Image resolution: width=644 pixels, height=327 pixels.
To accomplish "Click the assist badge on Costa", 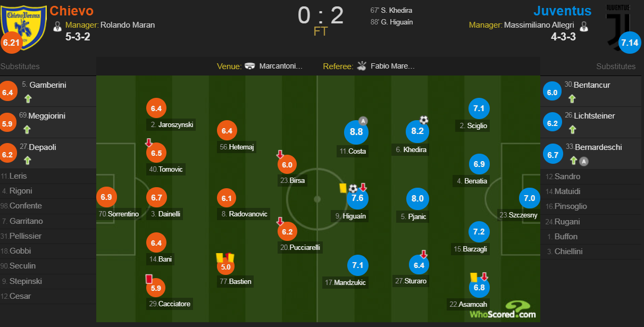I will pyautogui.click(x=363, y=120).
